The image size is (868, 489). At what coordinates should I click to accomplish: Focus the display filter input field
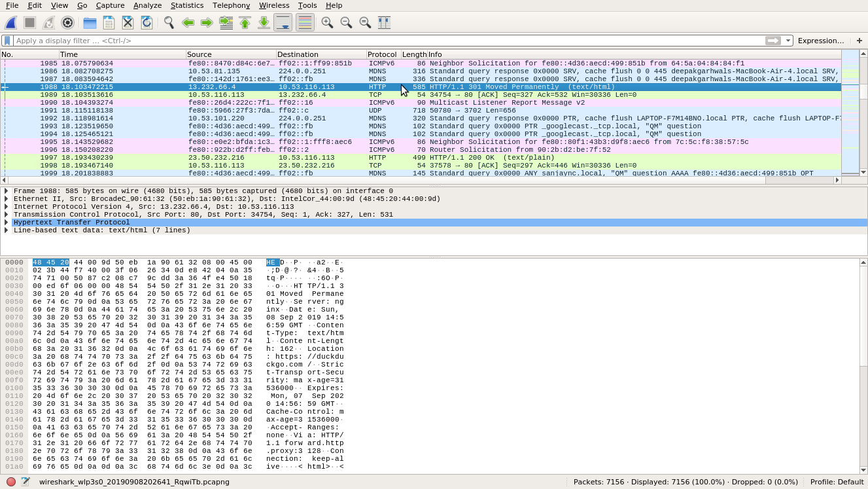point(389,41)
